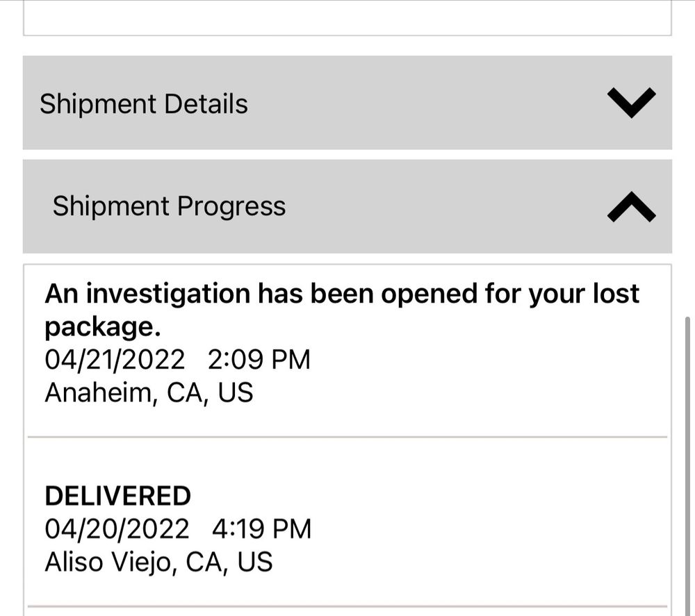Click the empty white box above Shipment Details
This screenshot has height=616, width=695.
pos(347,17)
